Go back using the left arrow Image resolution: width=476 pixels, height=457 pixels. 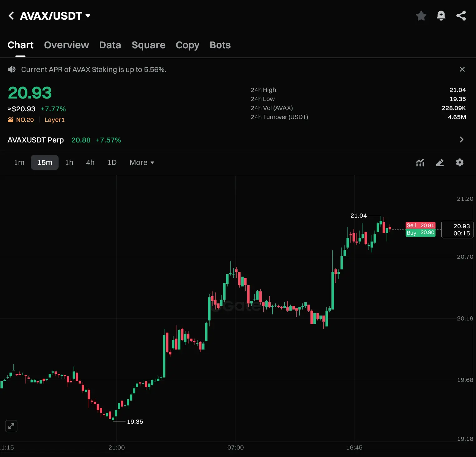(x=11, y=16)
